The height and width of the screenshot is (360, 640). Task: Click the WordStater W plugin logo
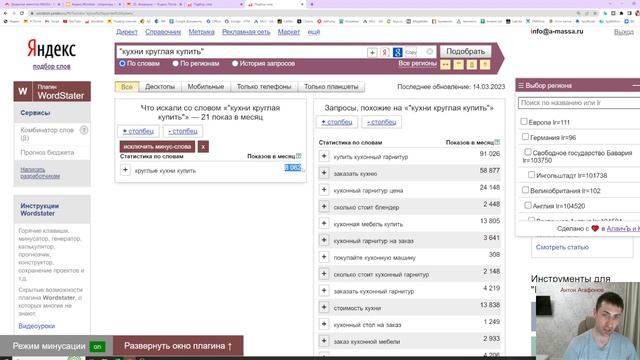click(x=23, y=91)
